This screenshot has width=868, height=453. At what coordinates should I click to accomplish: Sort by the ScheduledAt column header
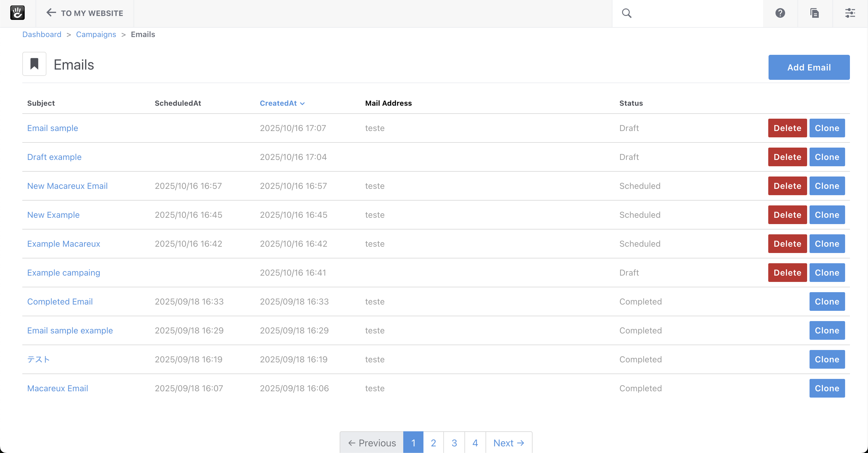pyautogui.click(x=178, y=103)
